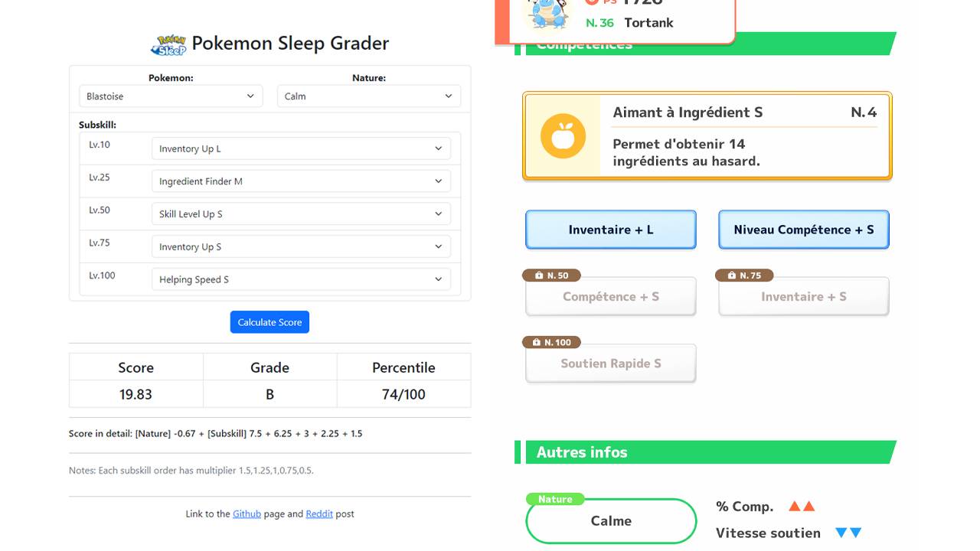Open the Nature dropdown showing Calm

[369, 96]
